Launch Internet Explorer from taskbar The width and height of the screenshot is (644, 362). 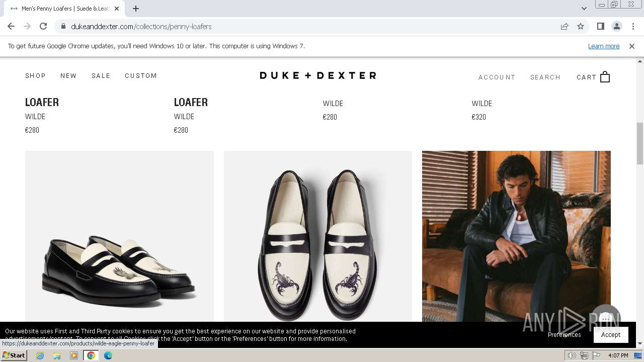[40, 355]
